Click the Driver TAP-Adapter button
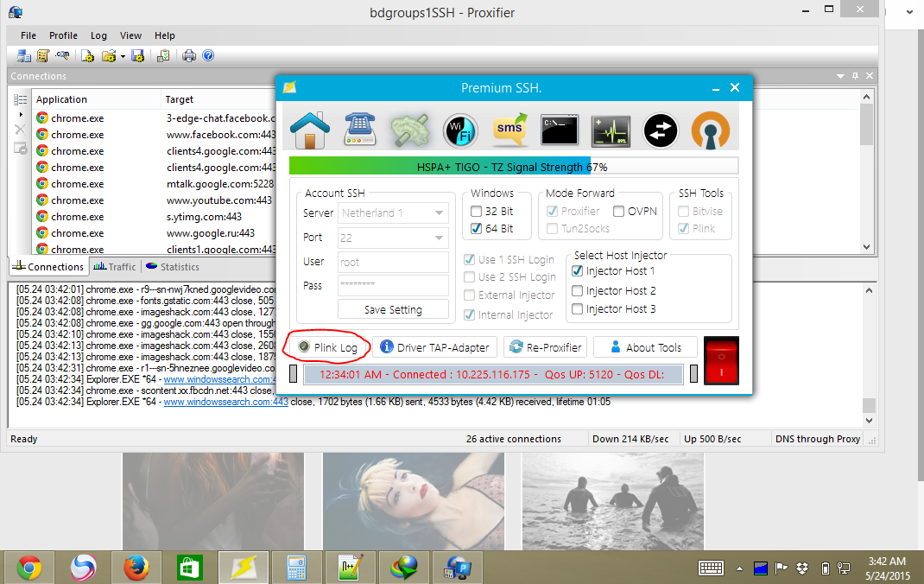 pos(435,347)
